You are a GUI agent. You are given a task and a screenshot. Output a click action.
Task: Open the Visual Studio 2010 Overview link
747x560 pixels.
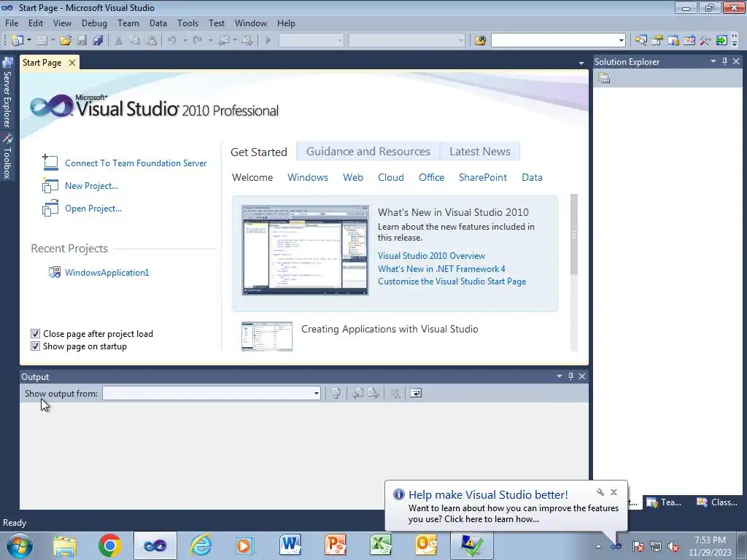tap(432, 256)
